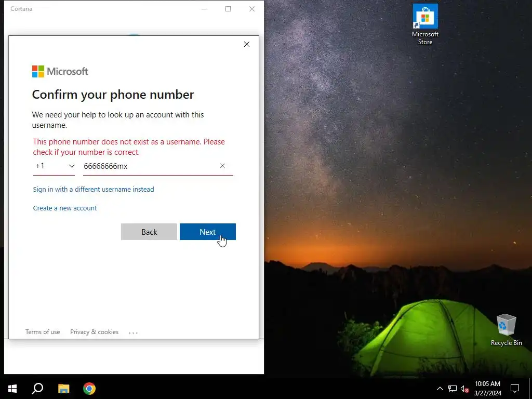The width and height of the screenshot is (532, 399).
Task: Launch File Explorer from taskbar
Action: click(63, 389)
